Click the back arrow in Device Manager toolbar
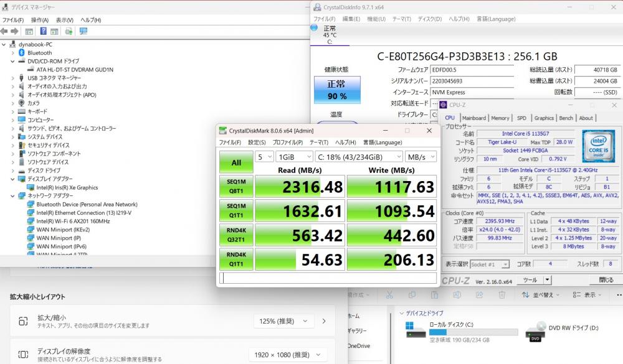 click(4, 31)
